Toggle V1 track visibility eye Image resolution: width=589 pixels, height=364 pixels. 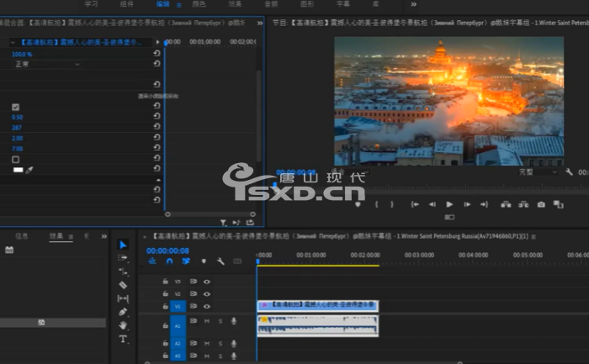coord(207,306)
